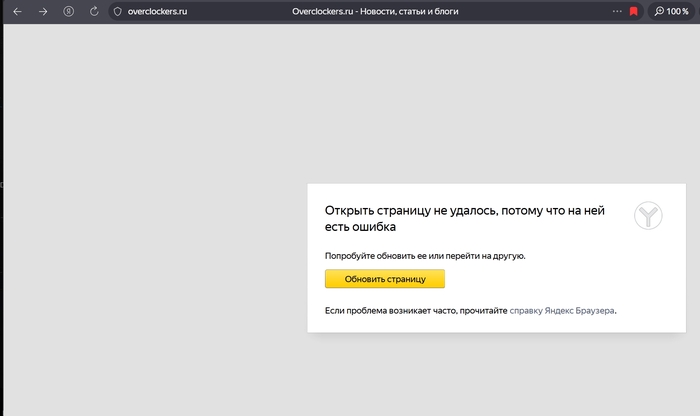Go back using the back arrow

[17, 11]
